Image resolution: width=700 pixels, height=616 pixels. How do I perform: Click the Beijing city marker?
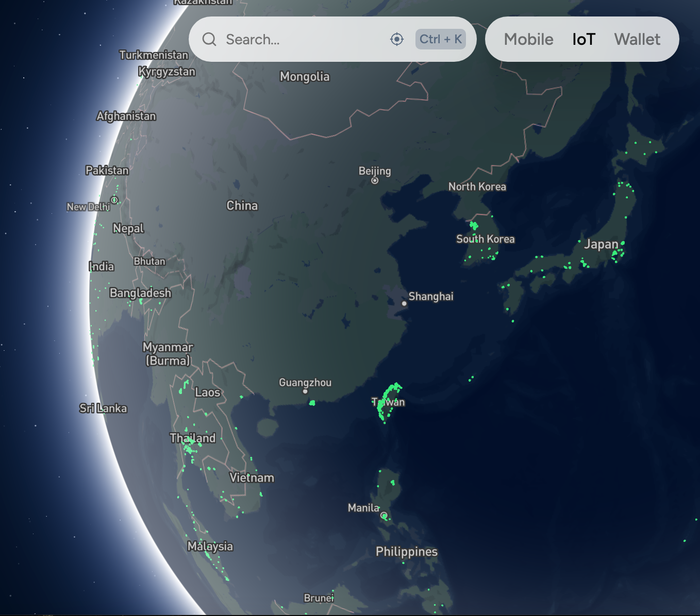click(x=375, y=181)
